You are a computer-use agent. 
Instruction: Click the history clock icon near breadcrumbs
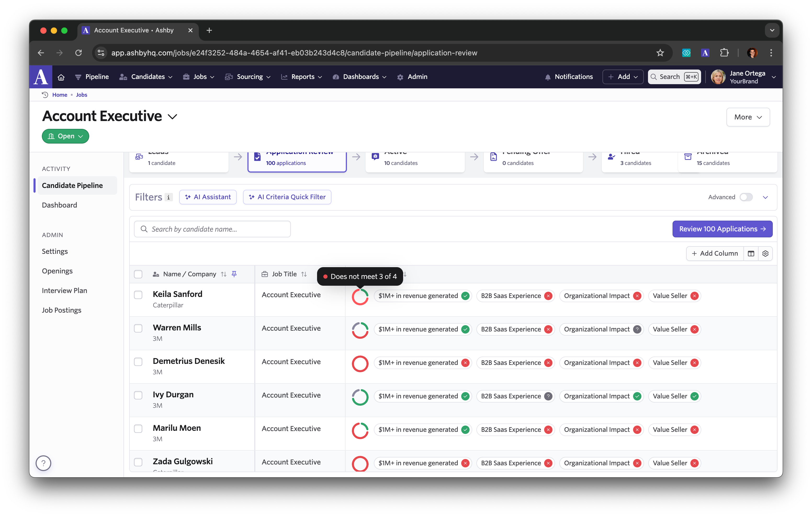[x=45, y=95]
